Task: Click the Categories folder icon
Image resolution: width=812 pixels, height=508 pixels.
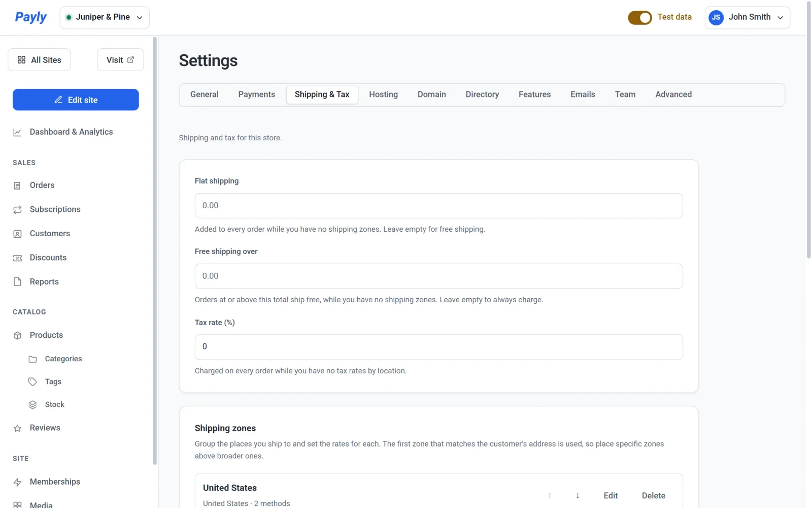Action: click(x=32, y=359)
